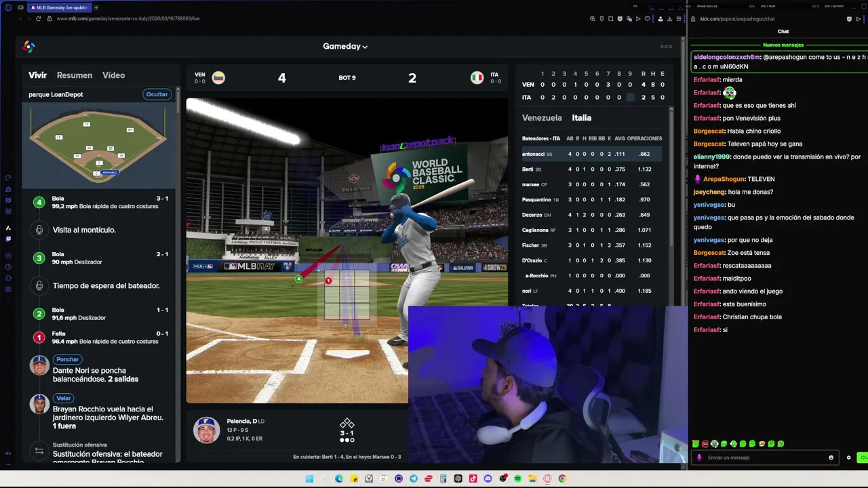Select pitch 4 green ball marker in play-by-play
Viewport: 868px width, 488px height.
pos(39,202)
